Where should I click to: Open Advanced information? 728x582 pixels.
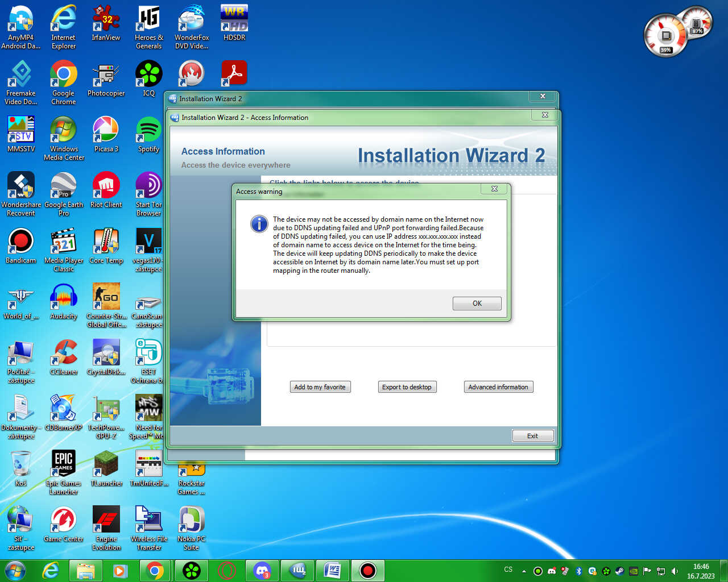coord(498,387)
